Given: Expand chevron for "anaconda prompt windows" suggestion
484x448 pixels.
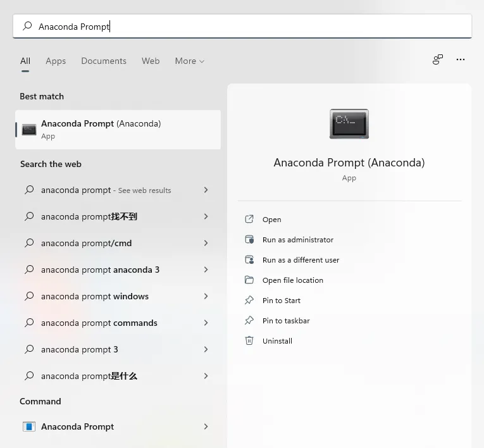Looking at the screenshot, I should coord(206,296).
